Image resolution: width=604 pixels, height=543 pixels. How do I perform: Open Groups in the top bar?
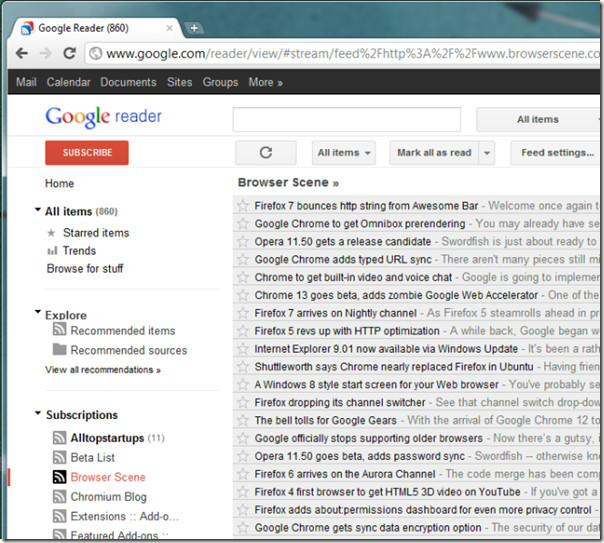tap(220, 82)
